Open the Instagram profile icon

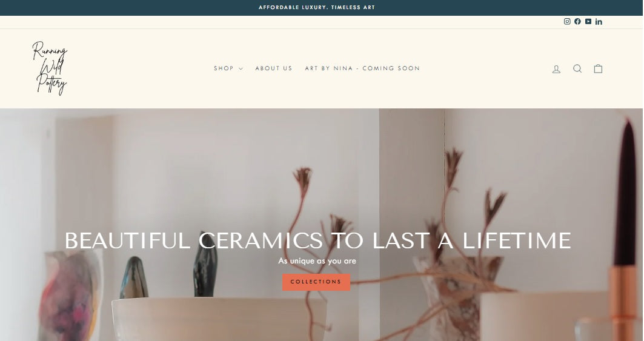point(567,22)
